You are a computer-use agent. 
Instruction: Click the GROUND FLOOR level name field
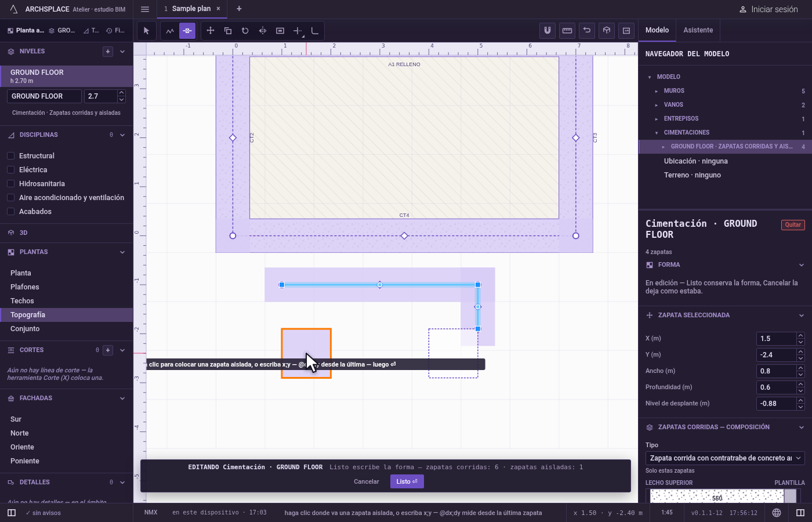point(44,96)
